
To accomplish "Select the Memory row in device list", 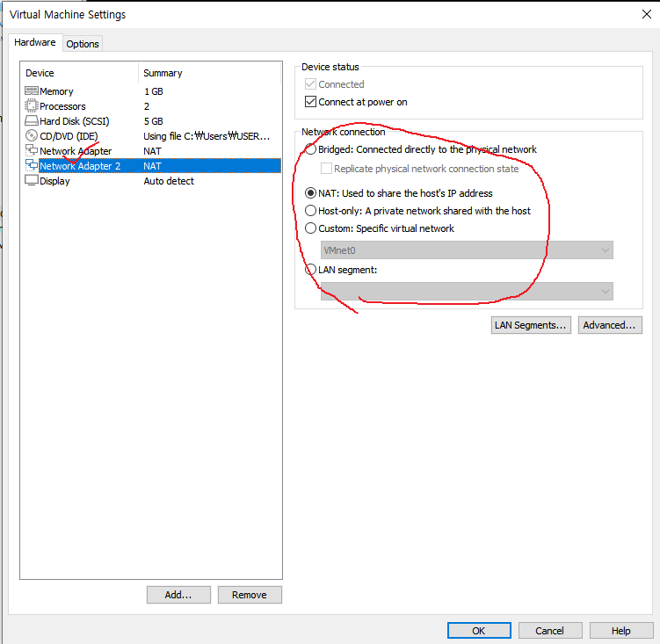I will click(x=152, y=91).
